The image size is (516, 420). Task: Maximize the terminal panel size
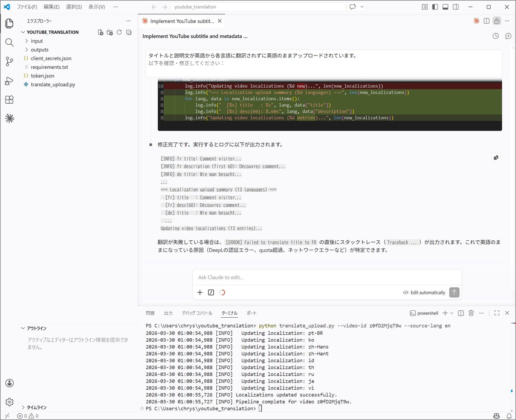tap(497, 313)
